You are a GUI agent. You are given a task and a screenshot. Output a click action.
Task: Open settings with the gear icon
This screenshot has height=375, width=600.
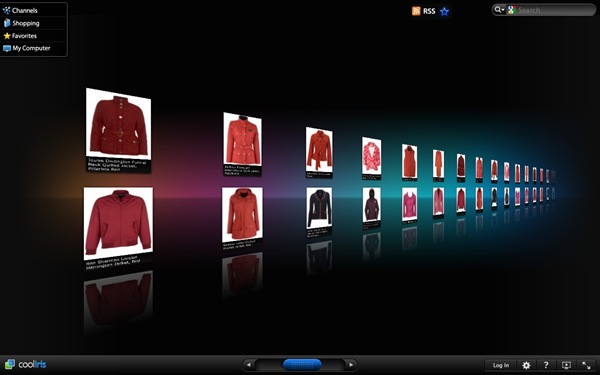(527, 365)
